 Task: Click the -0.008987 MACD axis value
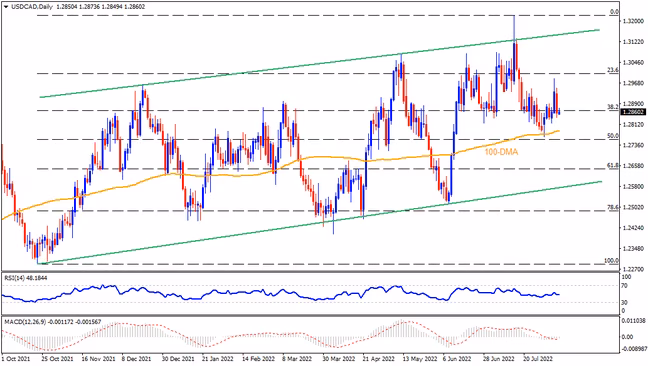point(633,349)
